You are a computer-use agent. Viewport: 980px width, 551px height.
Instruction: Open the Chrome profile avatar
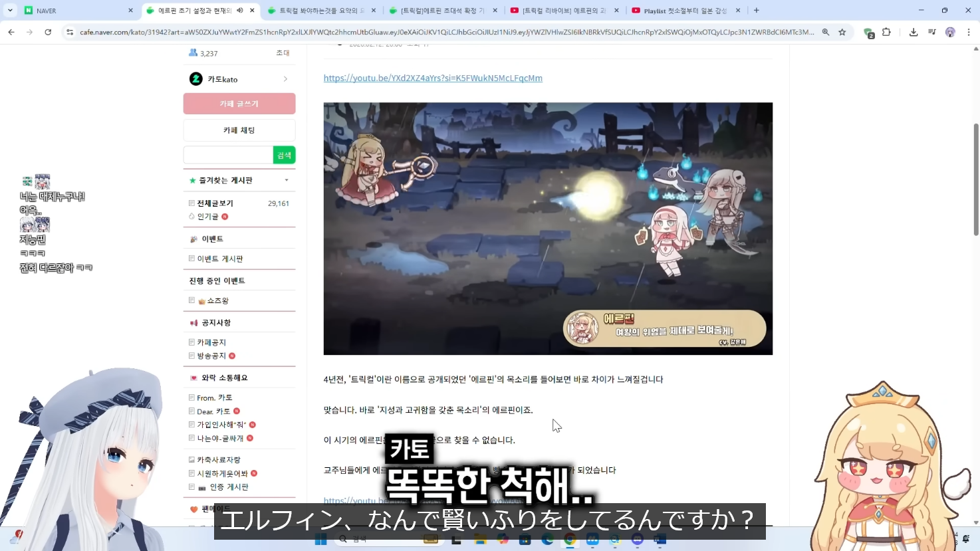(950, 32)
